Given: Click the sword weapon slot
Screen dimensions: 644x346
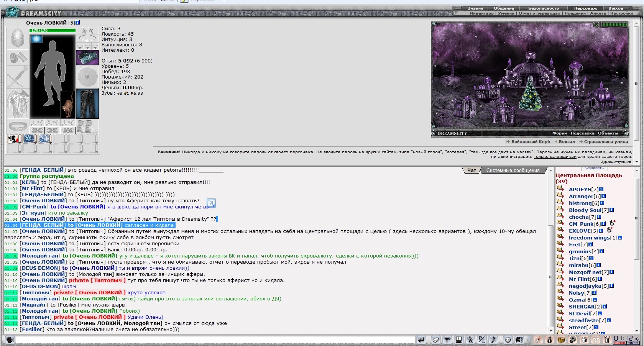Looking at the screenshot, I should (18, 77).
